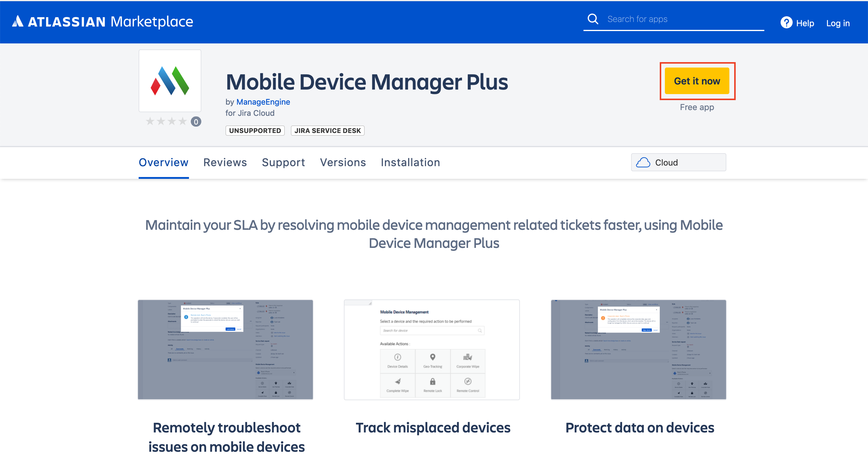
Task: Focus the Search for apps field
Action: click(681, 19)
